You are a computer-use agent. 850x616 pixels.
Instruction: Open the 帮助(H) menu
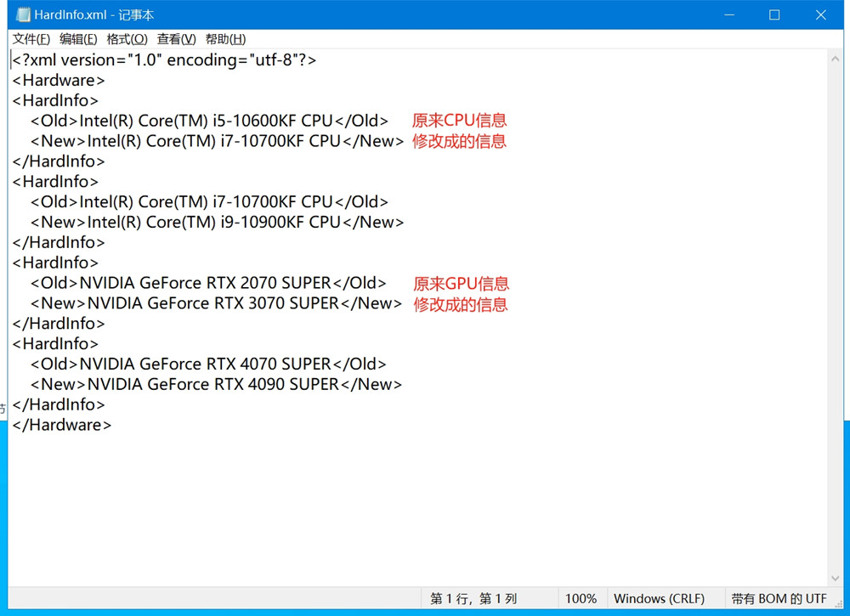click(225, 39)
